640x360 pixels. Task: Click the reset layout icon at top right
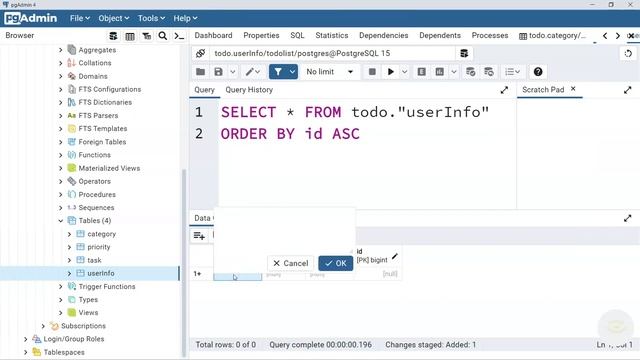click(x=628, y=53)
